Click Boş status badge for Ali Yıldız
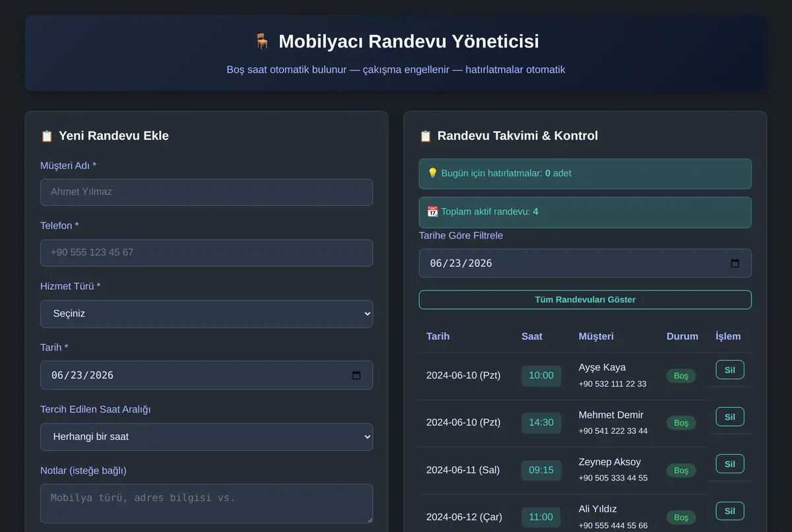 (681, 518)
